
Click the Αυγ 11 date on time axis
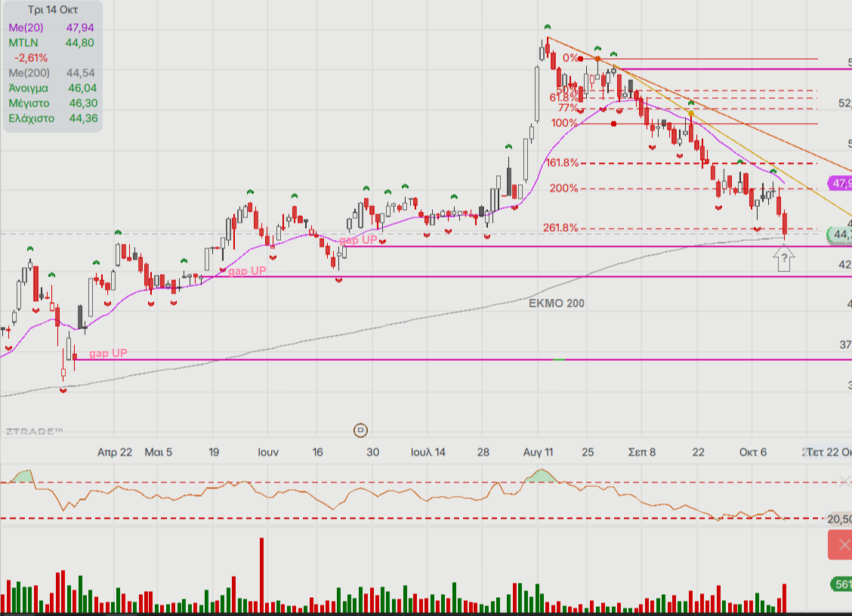537,452
